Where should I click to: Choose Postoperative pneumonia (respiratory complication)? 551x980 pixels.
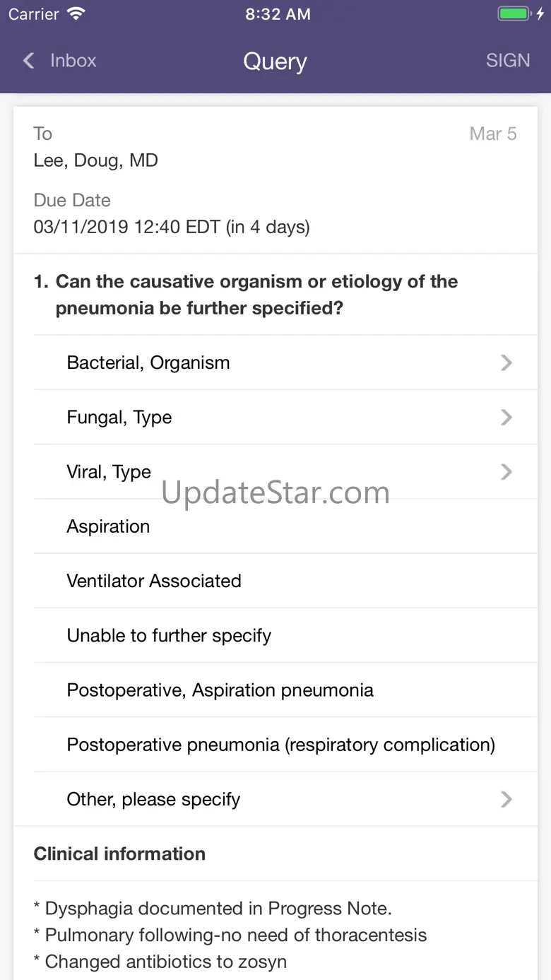285,745
